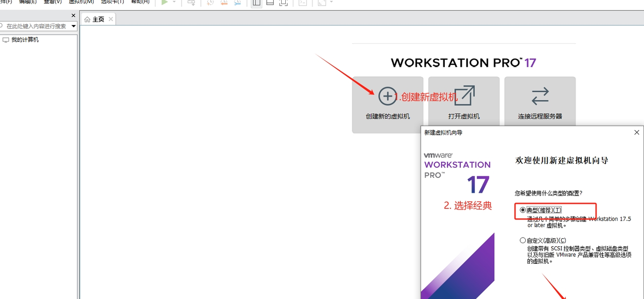
Task: Close the 主页 tab with its X
Action: point(111,19)
